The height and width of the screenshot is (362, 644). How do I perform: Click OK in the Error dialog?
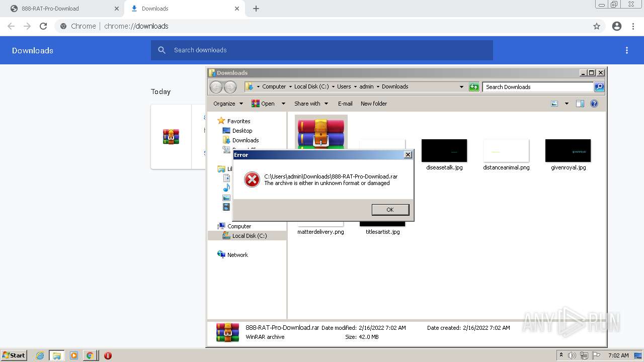[390, 210]
